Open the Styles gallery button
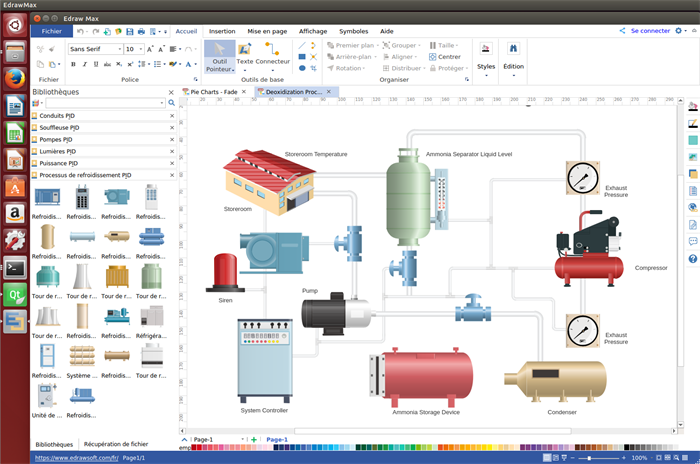This screenshot has height=464, width=700. click(x=486, y=56)
